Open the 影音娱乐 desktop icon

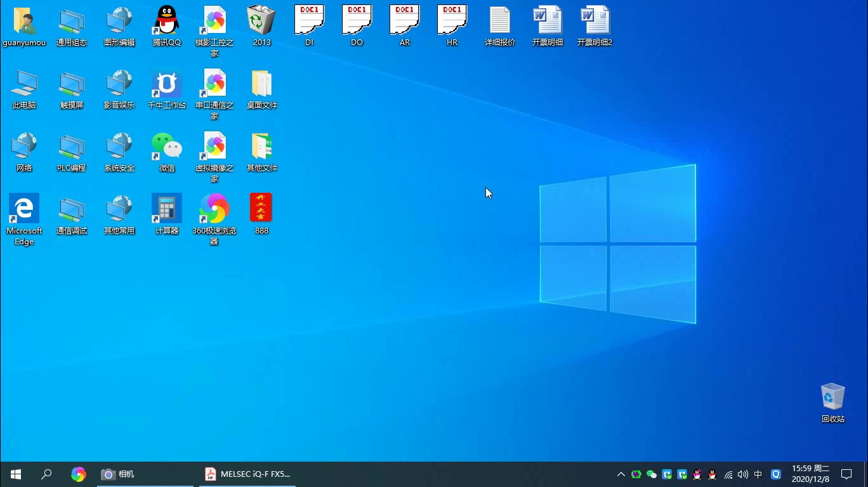pyautogui.click(x=119, y=89)
